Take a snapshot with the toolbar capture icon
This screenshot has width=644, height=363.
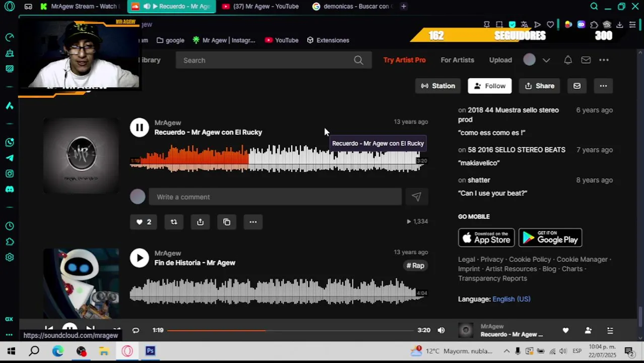tap(499, 24)
